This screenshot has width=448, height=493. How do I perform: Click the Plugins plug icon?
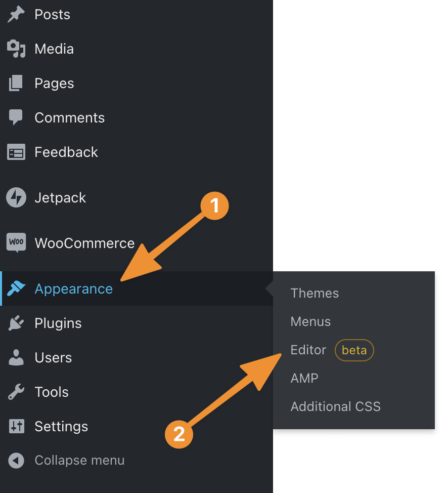tap(16, 323)
